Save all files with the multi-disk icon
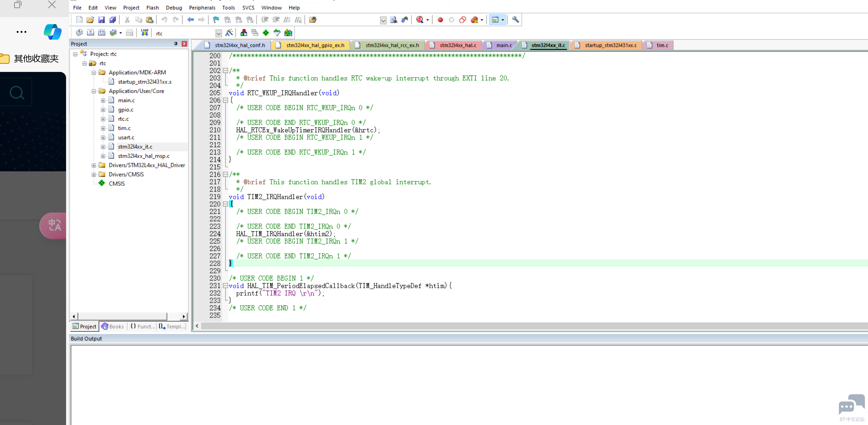This screenshot has height=425, width=868. (x=112, y=20)
